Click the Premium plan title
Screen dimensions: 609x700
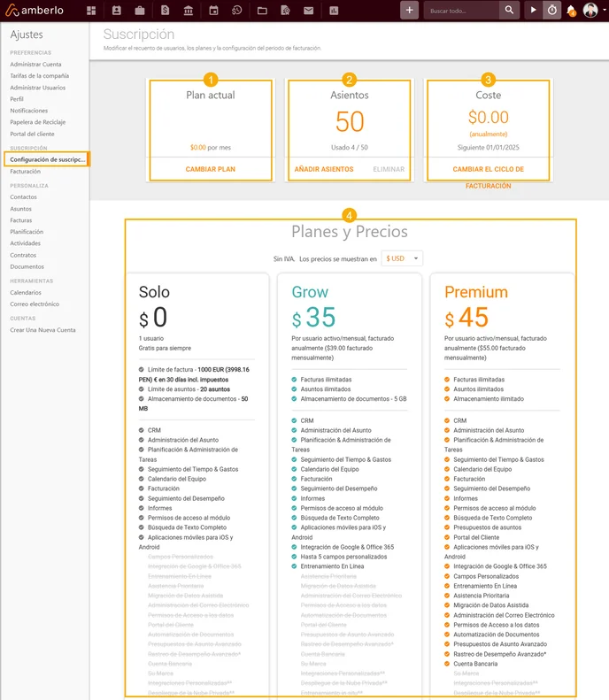click(476, 292)
